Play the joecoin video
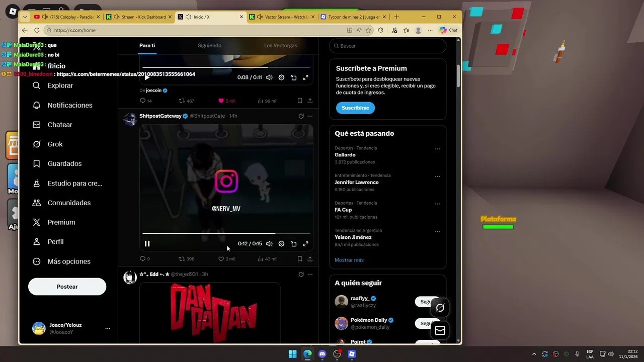Screen dimensions: 644x362 pos(147,77)
